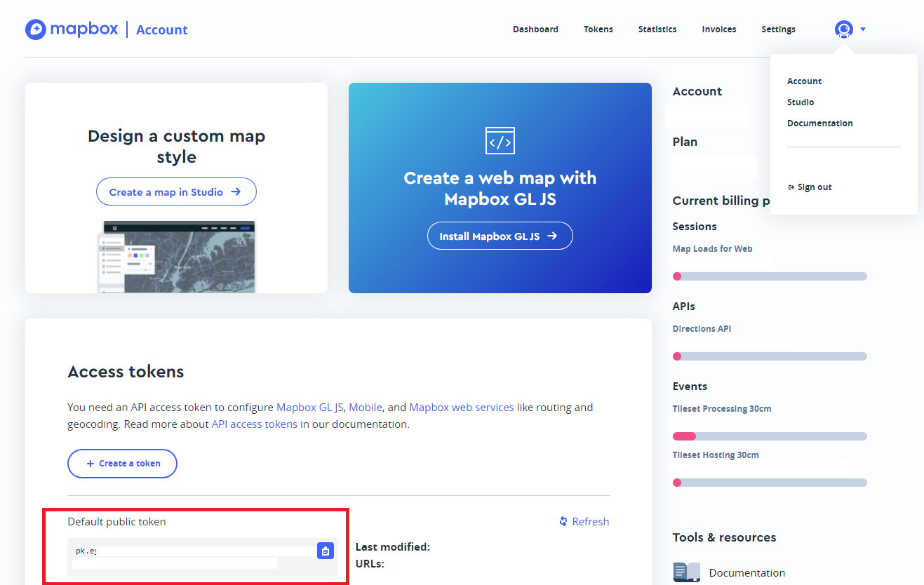Click the Tileset Processing 30cm usage bar
The height and width of the screenshot is (585, 924).
coord(770,436)
